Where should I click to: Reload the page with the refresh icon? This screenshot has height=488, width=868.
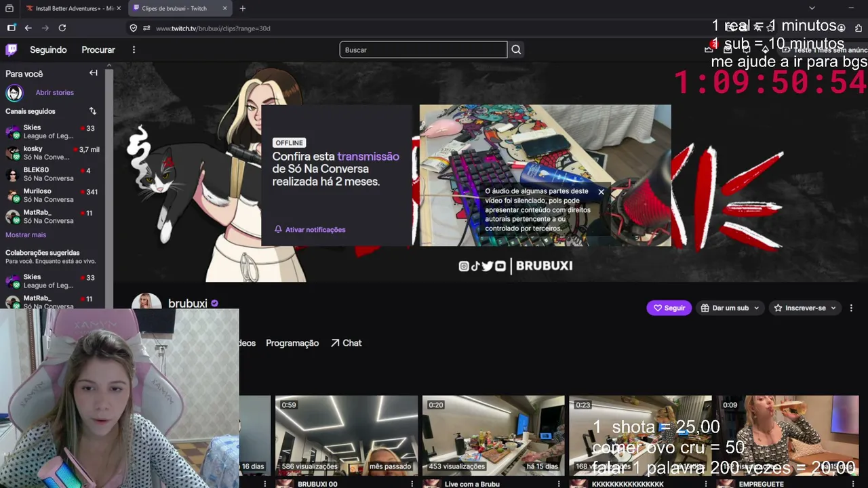click(x=62, y=28)
